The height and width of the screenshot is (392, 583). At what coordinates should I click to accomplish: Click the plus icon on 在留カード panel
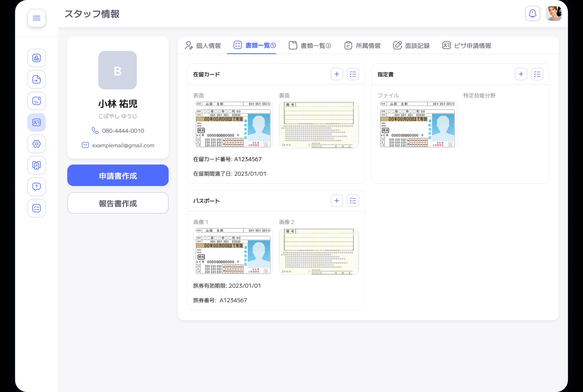pyautogui.click(x=337, y=74)
